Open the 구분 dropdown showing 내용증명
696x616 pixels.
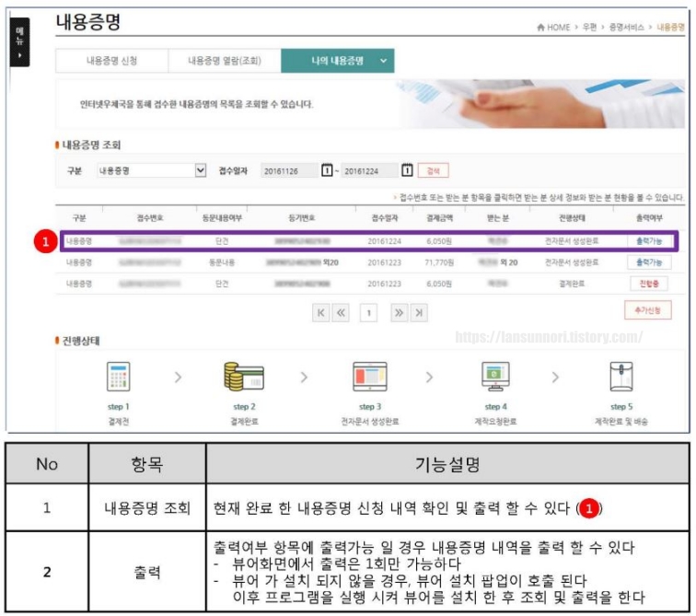(x=151, y=170)
